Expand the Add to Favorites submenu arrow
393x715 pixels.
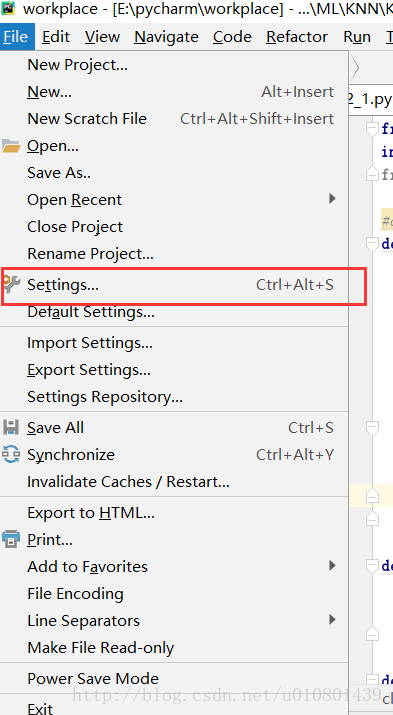[332, 566]
